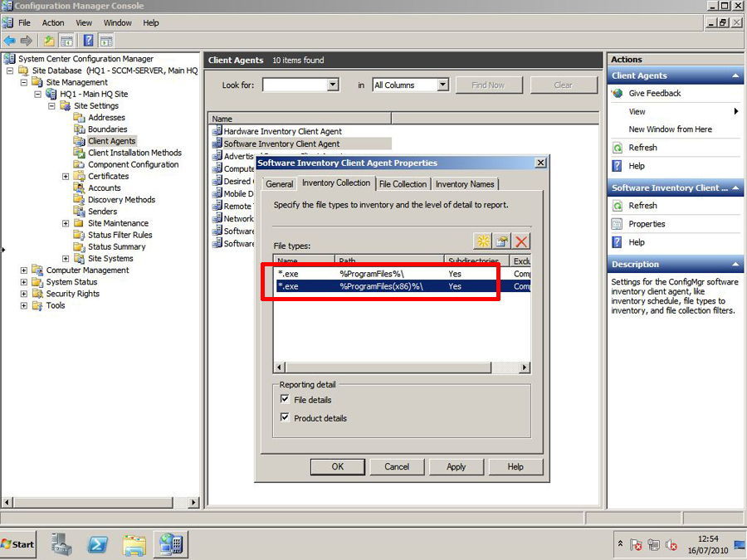The width and height of the screenshot is (747, 560).
Task: Click the Hardware Inventory Client Agent icon
Action: pos(217,130)
